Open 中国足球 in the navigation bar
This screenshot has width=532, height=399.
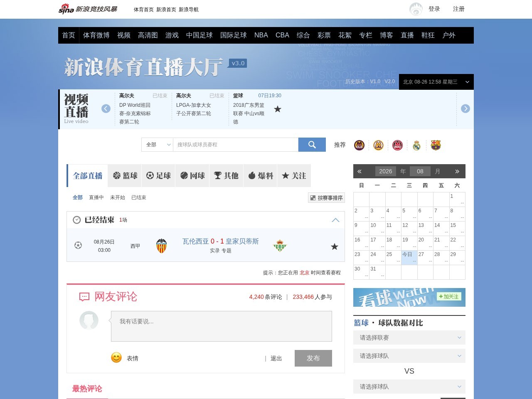point(199,35)
